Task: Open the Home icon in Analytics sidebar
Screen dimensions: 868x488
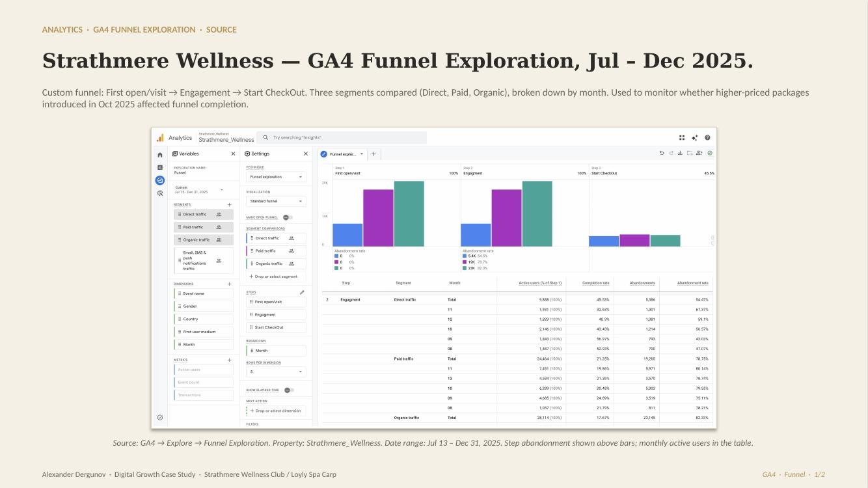Action: pos(160,155)
